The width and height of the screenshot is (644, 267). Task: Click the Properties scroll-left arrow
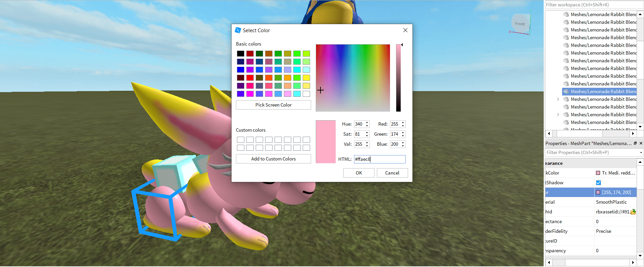[x=549, y=263]
